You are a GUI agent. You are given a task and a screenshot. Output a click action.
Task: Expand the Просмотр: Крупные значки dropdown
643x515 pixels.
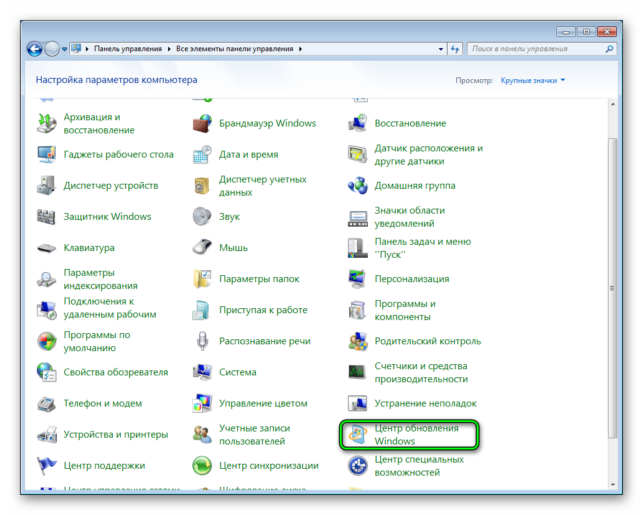pos(533,80)
